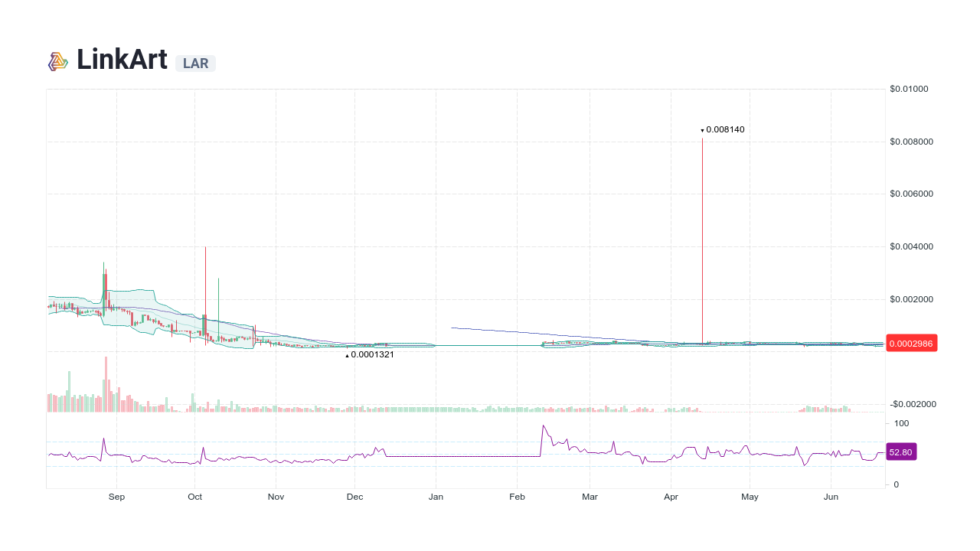Click the $0.002000 price axis label
Screen dimensions: 980x551
pyautogui.click(x=911, y=299)
